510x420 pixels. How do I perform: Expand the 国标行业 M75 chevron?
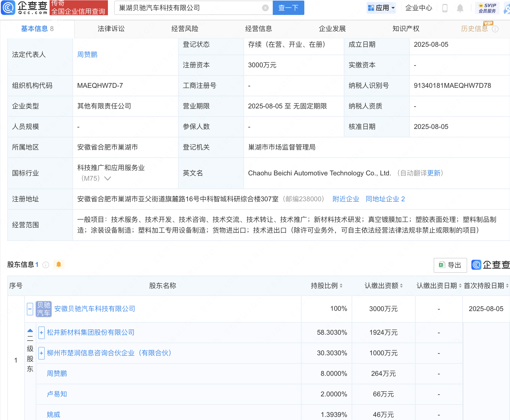point(108,178)
